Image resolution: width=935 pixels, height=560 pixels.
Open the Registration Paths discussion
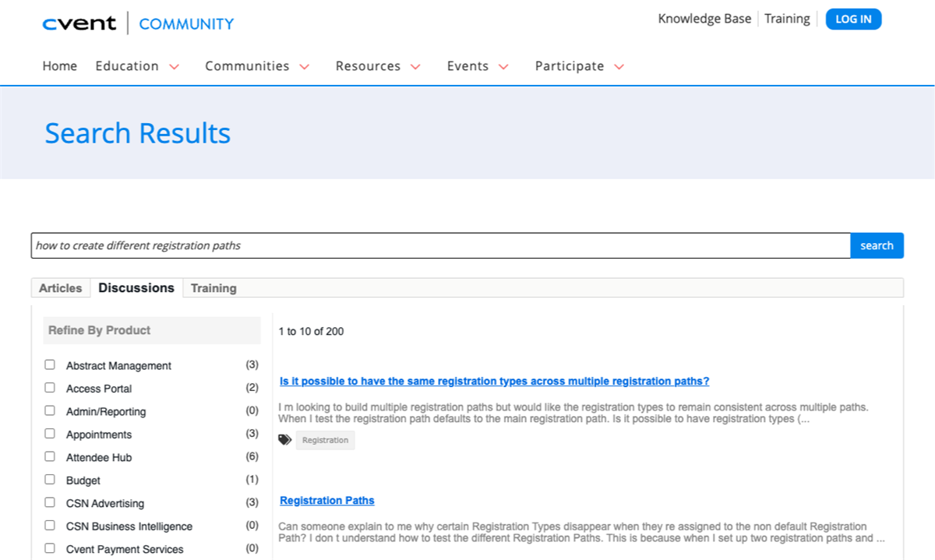pyautogui.click(x=326, y=500)
